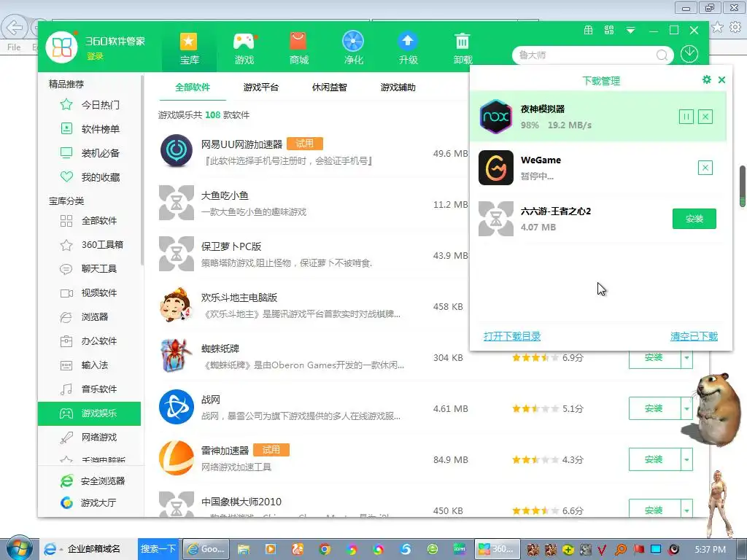Expand install dropdown for 中国象棋大师2010
This screenshot has width=747, height=560.
coord(686,508)
